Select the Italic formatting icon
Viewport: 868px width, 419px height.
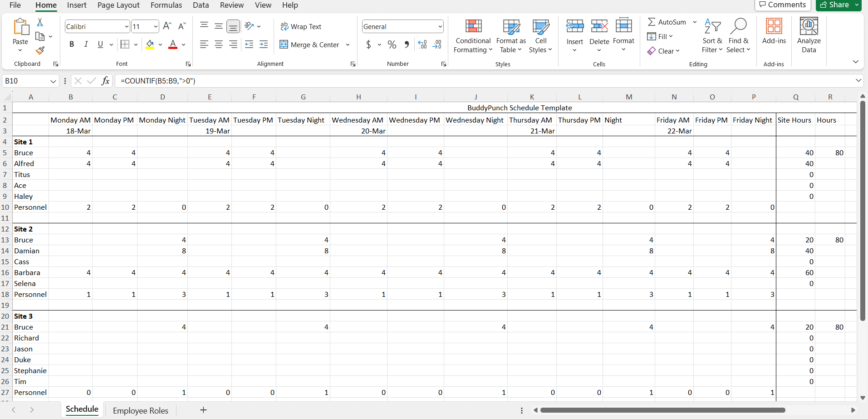(x=86, y=44)
